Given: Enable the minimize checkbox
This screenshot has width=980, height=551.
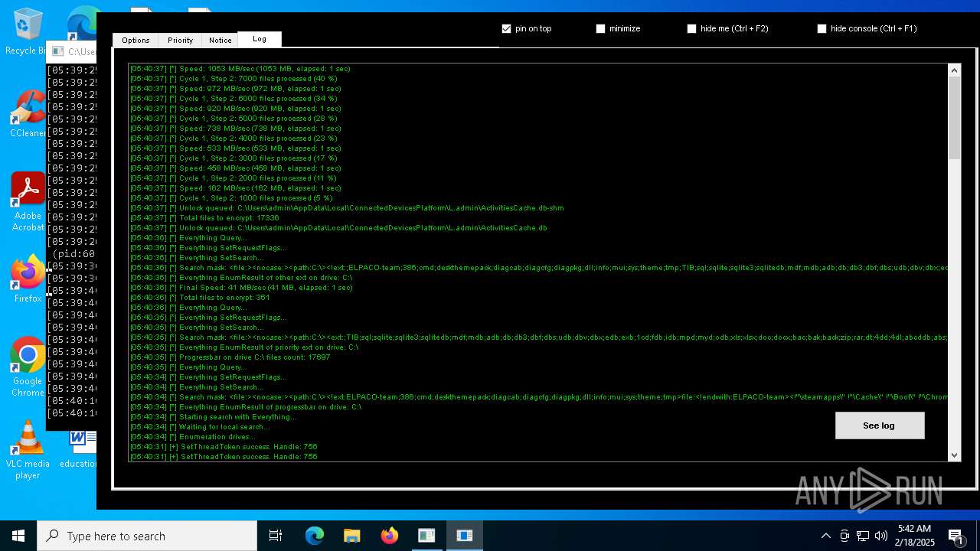Looking at the screenshot, I should click(x=600, y=28).
